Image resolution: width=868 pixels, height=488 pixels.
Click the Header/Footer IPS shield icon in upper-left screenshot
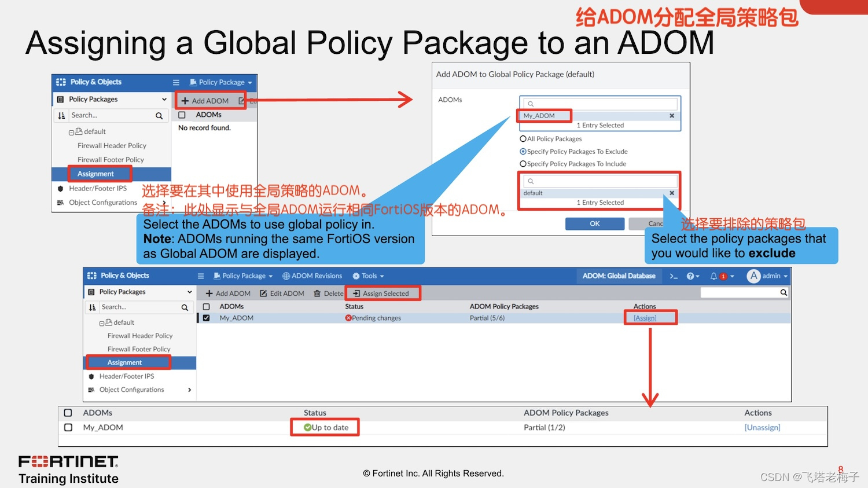point(61,189)
